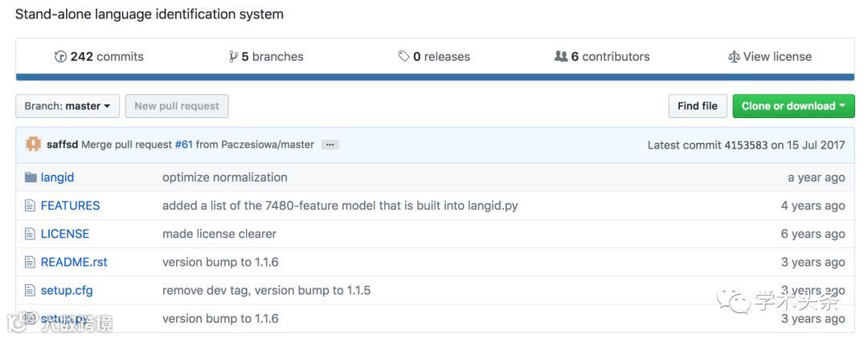
Task: Click the langid folder icon
Action: coord(31,178)
